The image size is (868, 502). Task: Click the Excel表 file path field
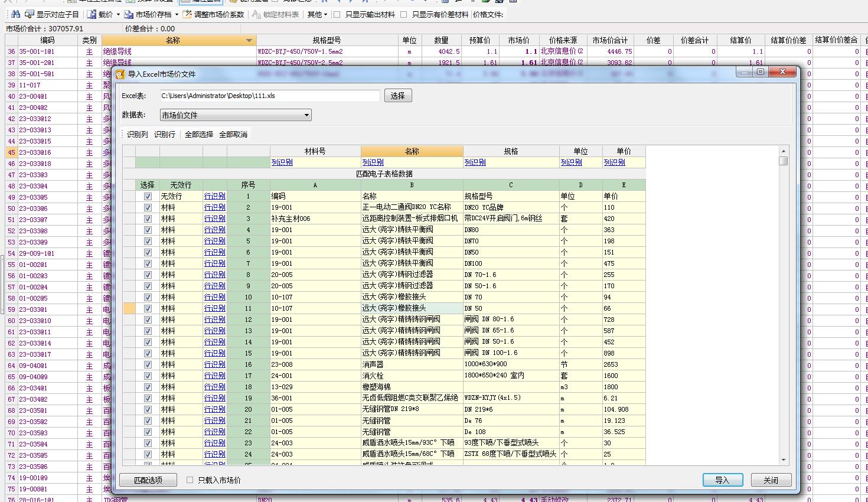click(269, 96)
